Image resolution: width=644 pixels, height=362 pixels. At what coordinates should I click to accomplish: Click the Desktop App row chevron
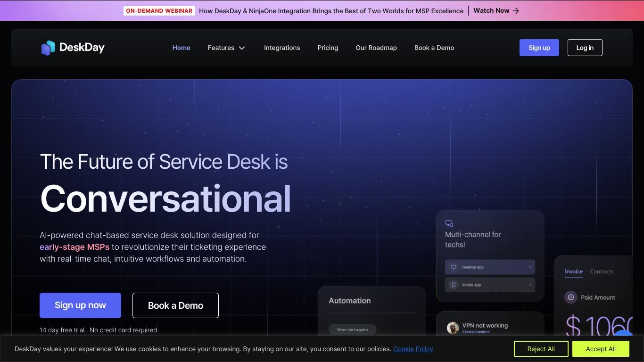click(x=530, y=267)
